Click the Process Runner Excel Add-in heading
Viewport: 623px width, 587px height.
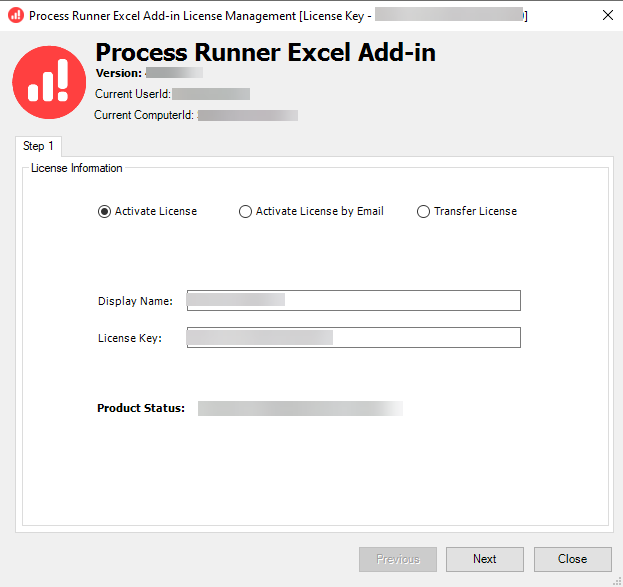point(265,52)
